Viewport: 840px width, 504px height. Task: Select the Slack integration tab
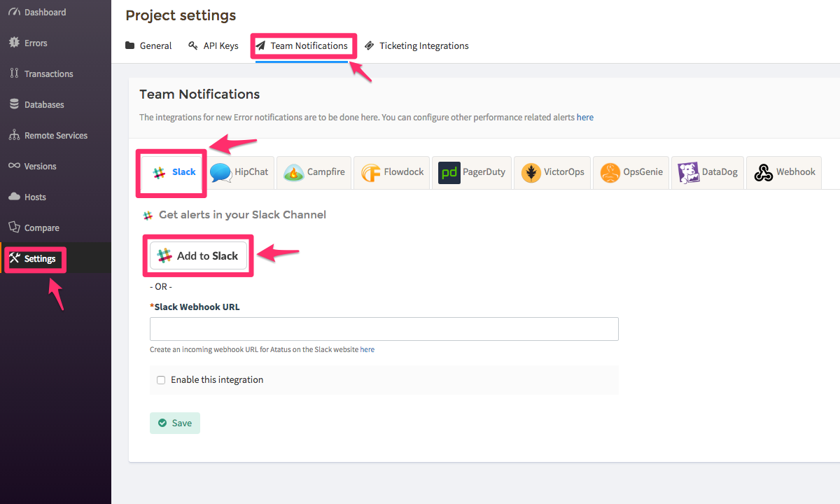pos(174,172)
